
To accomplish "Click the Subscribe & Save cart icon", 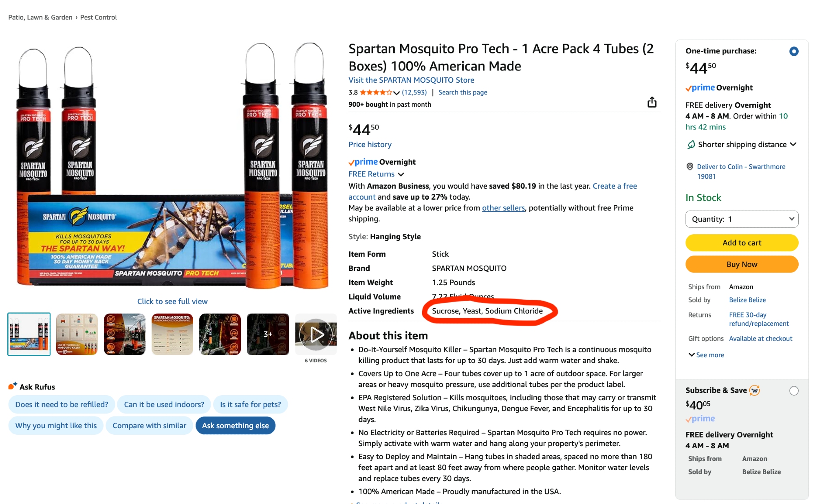I will [755, 390].
